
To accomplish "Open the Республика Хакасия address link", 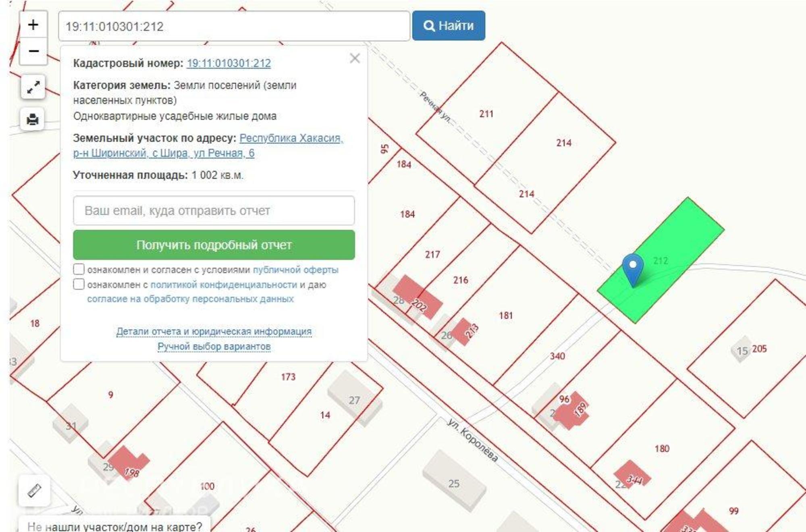I will 291,138.
